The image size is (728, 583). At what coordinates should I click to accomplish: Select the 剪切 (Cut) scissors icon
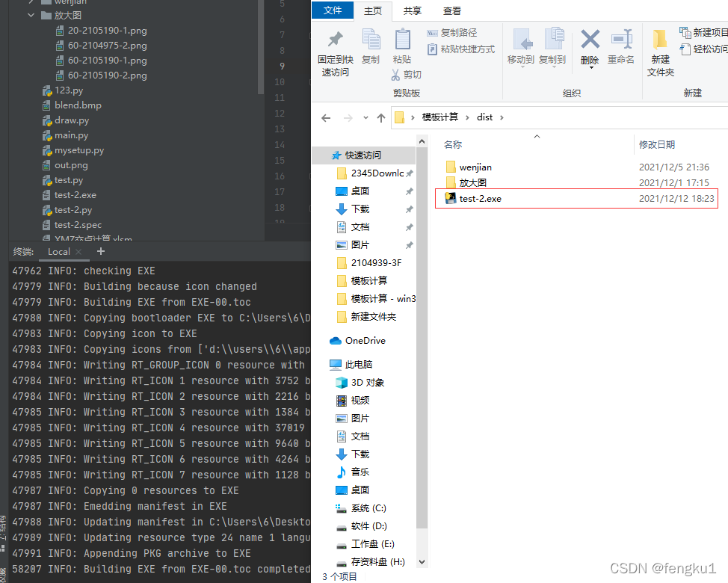coord(396,75)
